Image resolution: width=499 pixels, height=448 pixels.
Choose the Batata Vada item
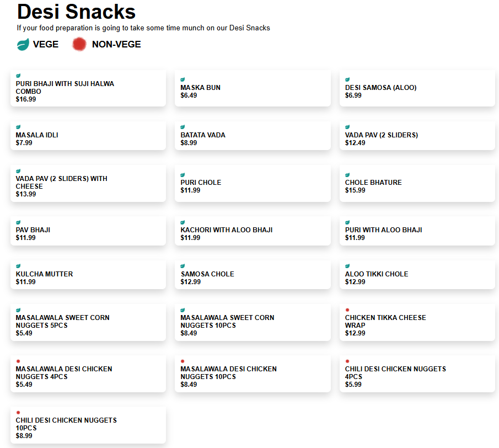pyautogui.click(x=253, y=136)
